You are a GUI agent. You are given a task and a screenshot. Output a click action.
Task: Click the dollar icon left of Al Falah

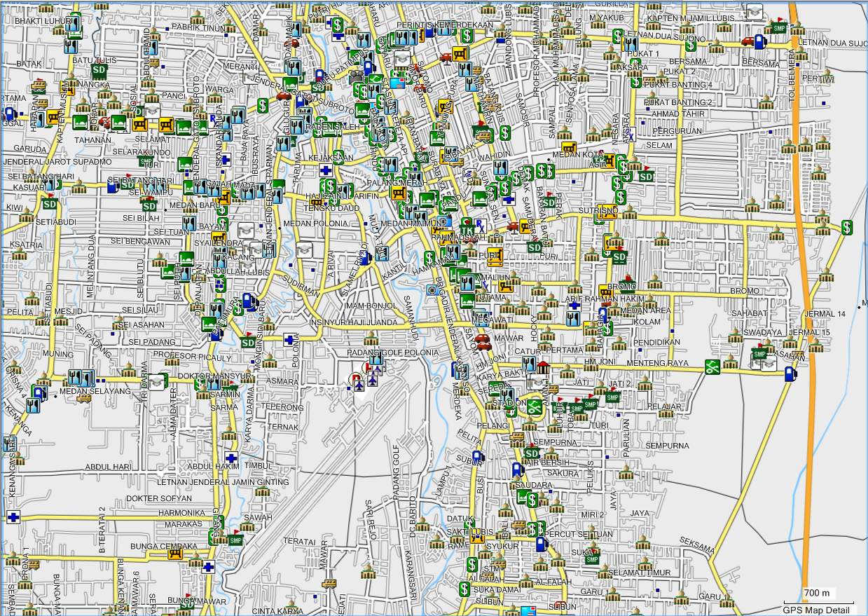[464, 589]
